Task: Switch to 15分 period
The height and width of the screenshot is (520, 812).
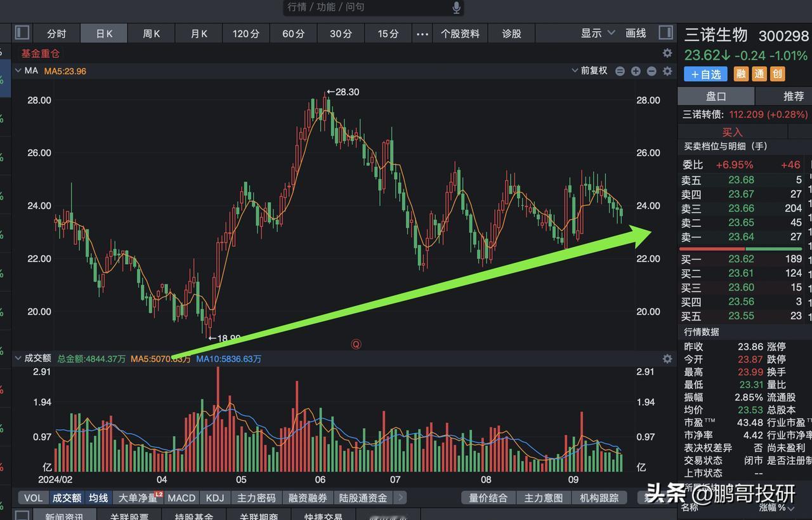Action: tap(388, 34)
